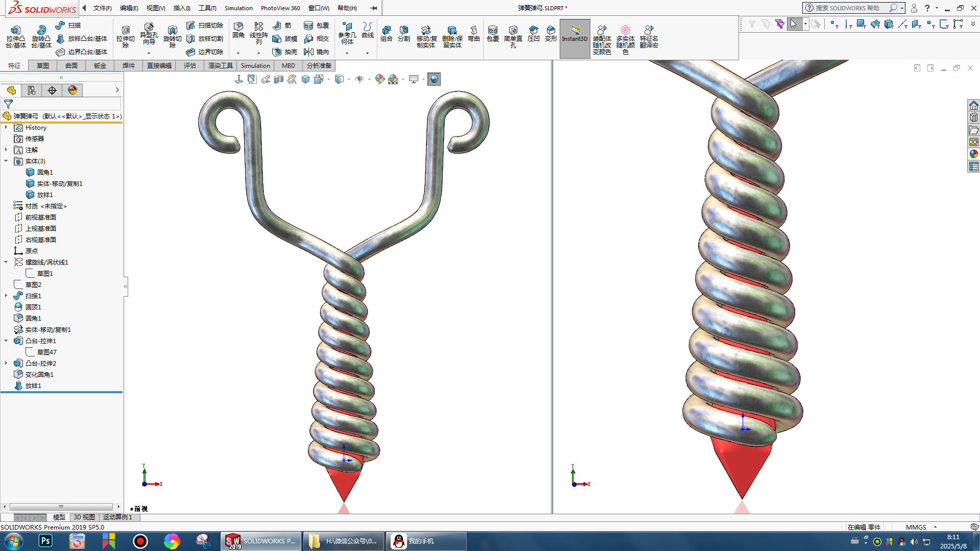This screenshot has height=551, width=980.
Task: Toggle the select arrow cursor tool
Action: (x=794, y=24)
